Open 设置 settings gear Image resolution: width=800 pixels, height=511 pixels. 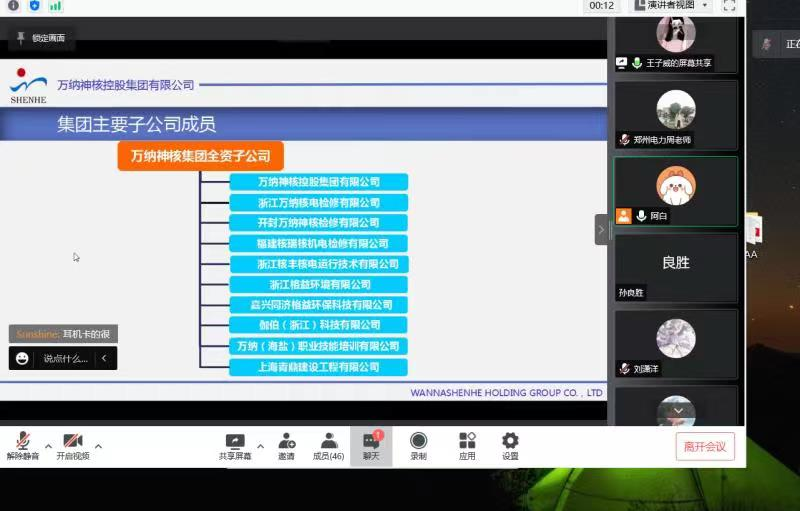point(510,446)
